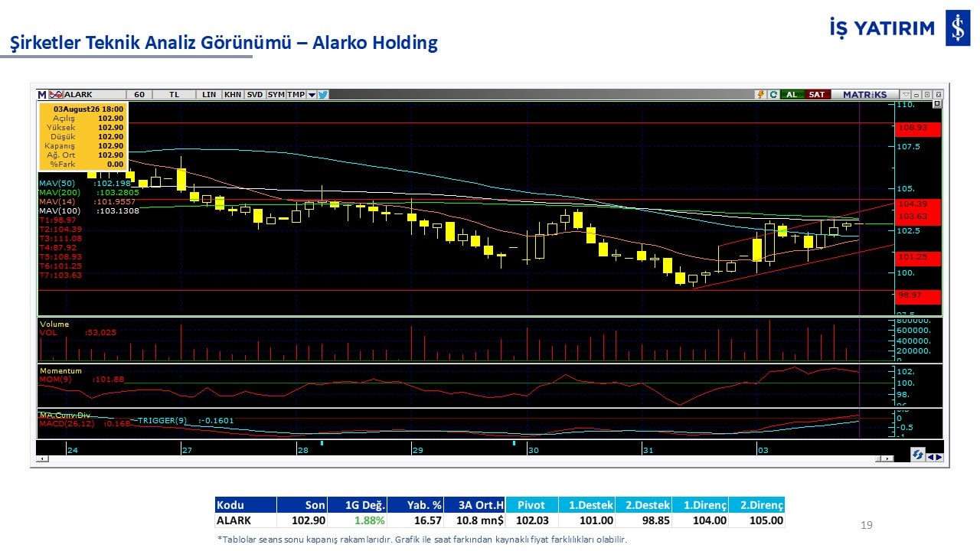Click the 104.39 red price level tag
This screenshot has width=980, height=551.
coord(918,204)
